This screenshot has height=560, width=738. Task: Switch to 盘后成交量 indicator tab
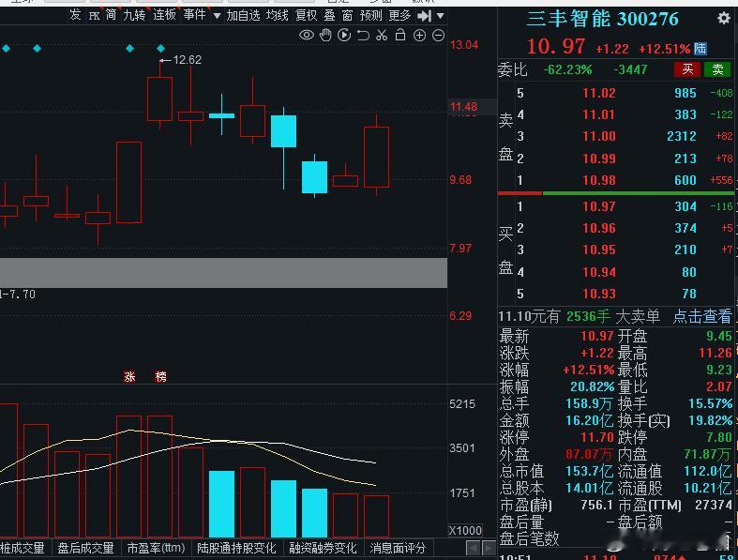point(85,548)
